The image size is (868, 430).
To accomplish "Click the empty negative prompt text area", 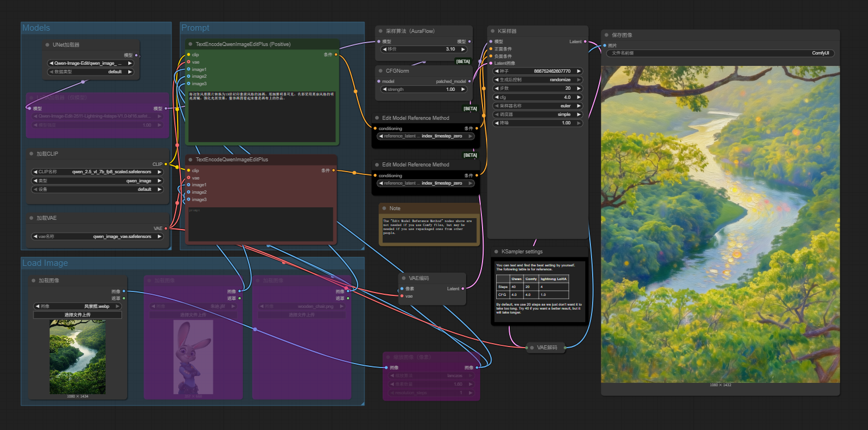I will tap(261, 225).
